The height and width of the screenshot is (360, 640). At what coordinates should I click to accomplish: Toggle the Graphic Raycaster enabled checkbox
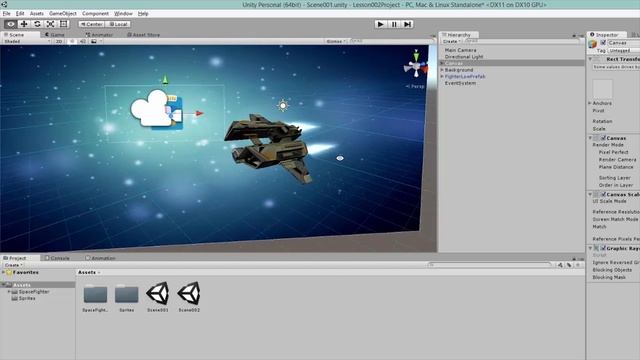coord(603,248)
